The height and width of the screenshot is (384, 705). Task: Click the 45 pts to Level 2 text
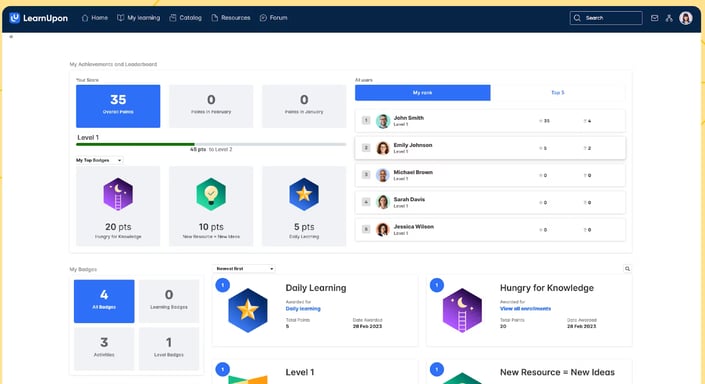click(x=211, y=149)
